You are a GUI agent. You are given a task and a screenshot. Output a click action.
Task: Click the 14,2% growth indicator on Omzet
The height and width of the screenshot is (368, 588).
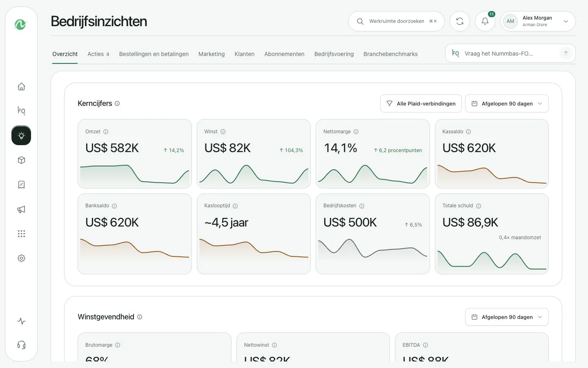(x=174, y=150)
